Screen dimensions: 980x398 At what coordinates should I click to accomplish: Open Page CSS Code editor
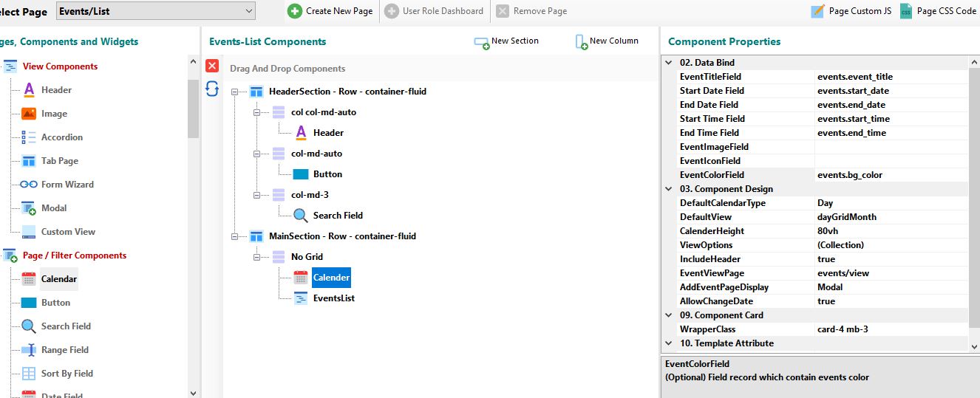[x=938, y=11]
